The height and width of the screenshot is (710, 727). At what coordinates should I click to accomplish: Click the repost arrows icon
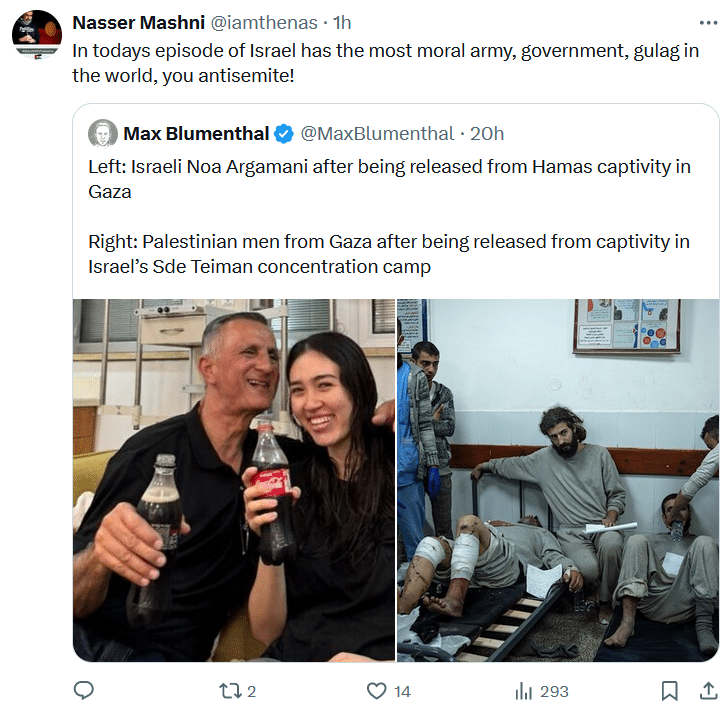pyautogui.click(x=230, y=691)
